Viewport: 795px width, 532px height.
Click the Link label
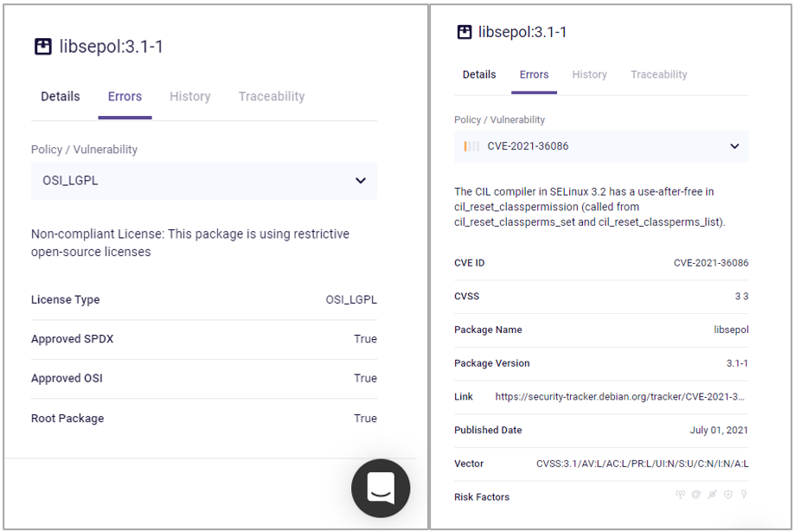pos(464,396)
